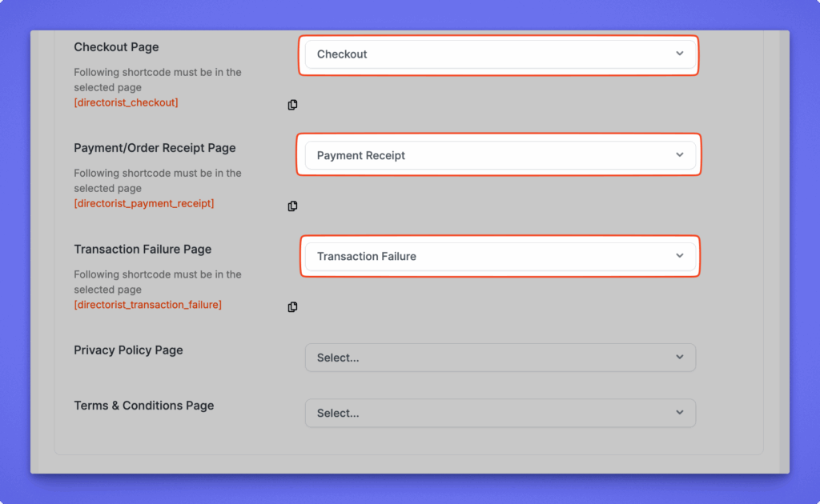
Task: Open the Privacy Policy Page select box
Action: (x=488, y=358)
